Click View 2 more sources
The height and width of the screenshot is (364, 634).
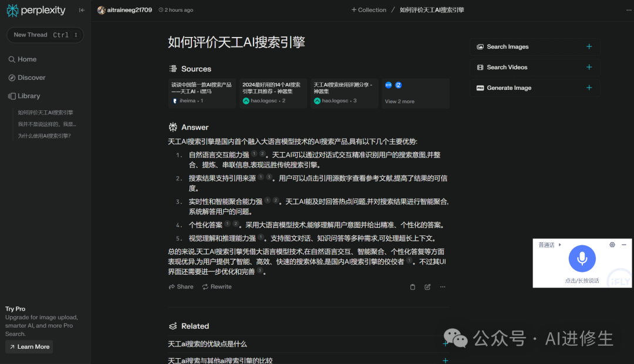[415, 93]
